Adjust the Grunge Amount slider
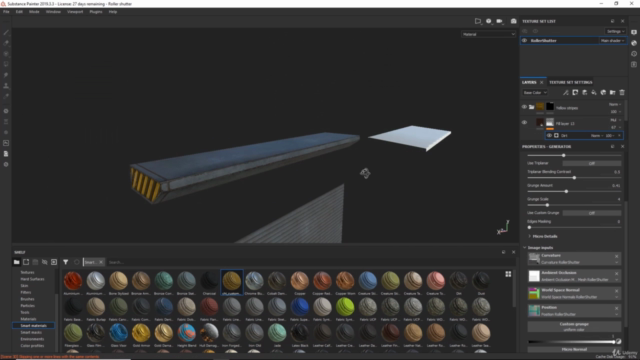The image size is (640, 360). (574, 191)
